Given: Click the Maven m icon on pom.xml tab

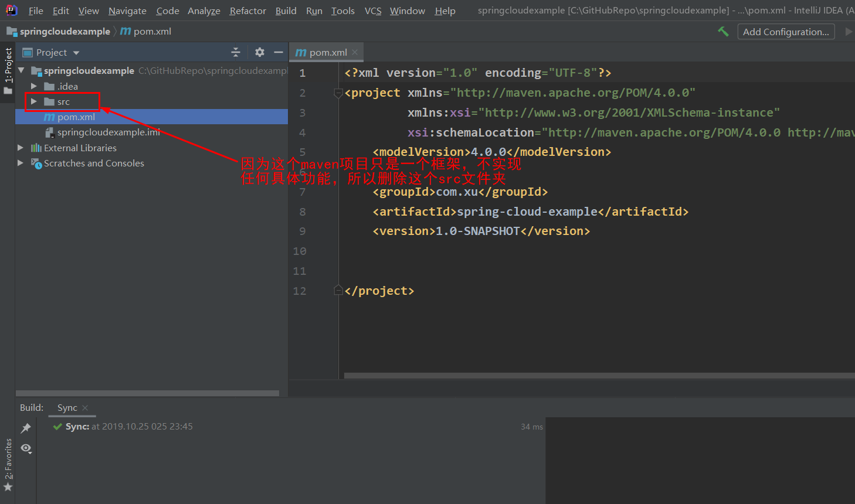Looking at the screenshot, I should [x=301, y=52].
